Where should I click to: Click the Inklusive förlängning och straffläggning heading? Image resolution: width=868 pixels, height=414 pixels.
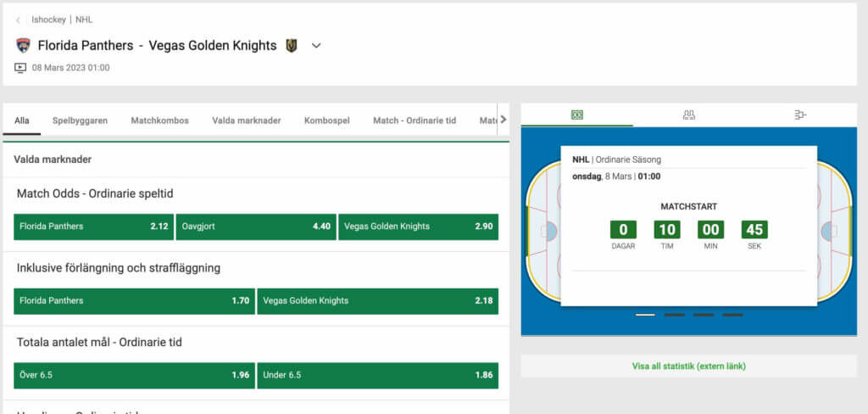[x=119, y=268]
